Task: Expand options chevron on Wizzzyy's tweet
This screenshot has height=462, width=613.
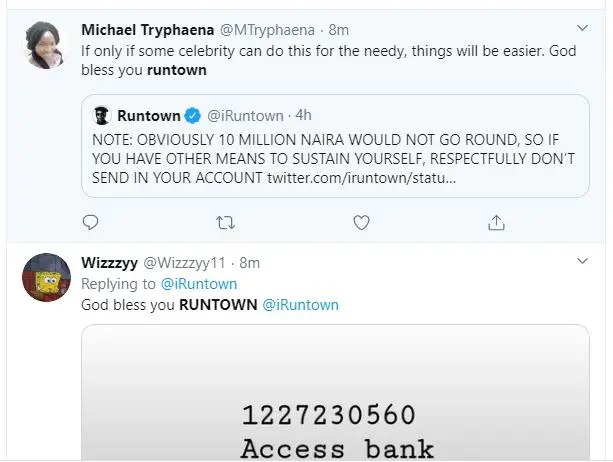Action: (583, 261)
